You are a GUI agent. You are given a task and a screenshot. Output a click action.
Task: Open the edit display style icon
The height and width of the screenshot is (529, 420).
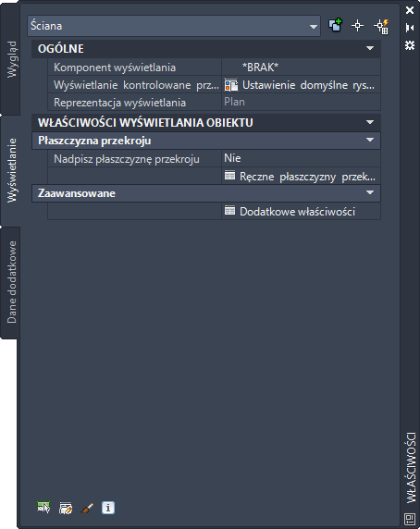66,508
